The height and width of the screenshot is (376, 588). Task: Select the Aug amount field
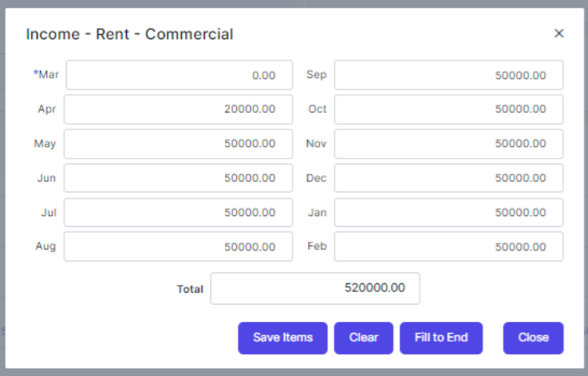coord(178,246)
